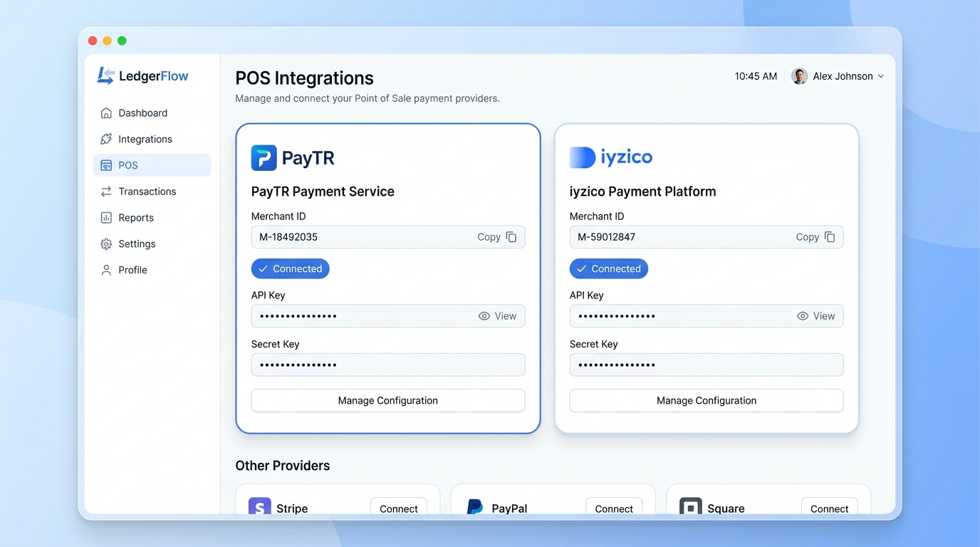Expand the Alex Johnson account dropdown arrow
Screen dimensions: 980x547
[x=881, y=76]
